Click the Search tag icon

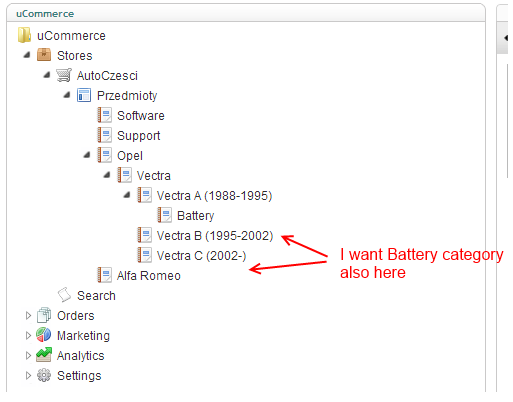(x=64, y=295)
